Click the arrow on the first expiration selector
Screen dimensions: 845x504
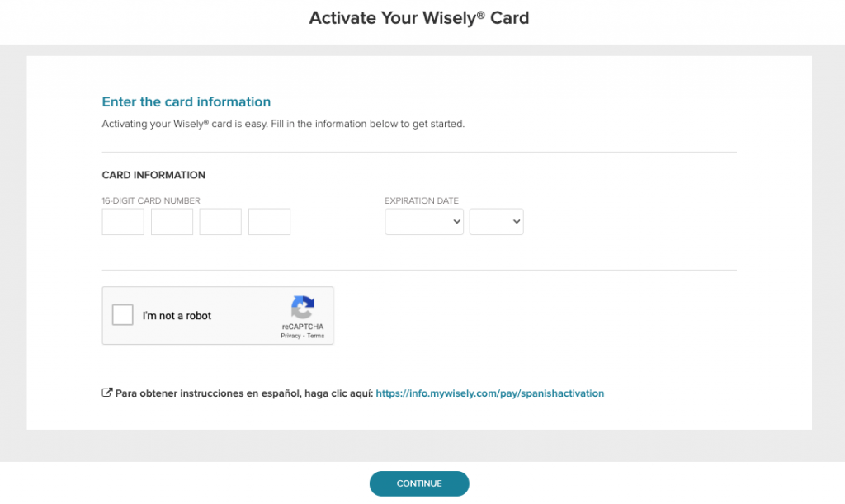pos(456,221)
